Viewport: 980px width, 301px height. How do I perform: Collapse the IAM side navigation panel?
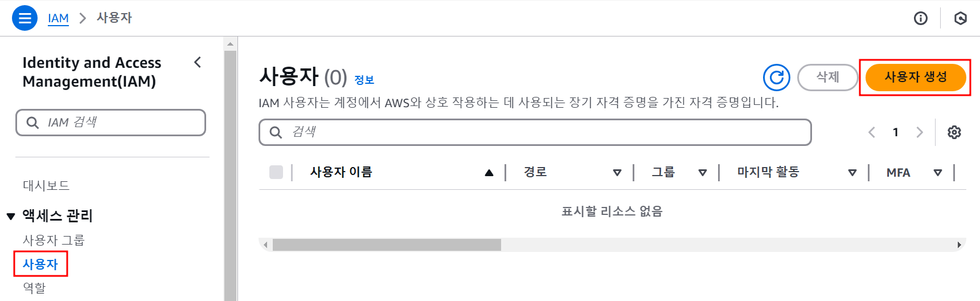pos(198,62)
